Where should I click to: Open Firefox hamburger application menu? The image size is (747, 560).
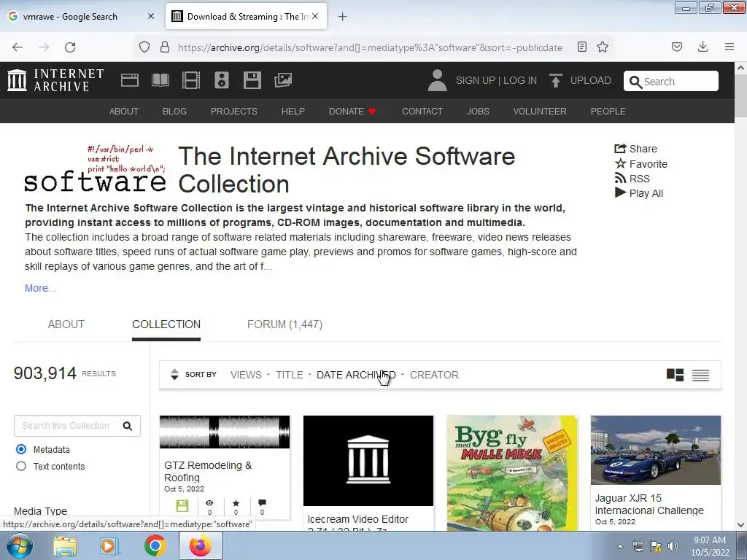tap(729, 47)
